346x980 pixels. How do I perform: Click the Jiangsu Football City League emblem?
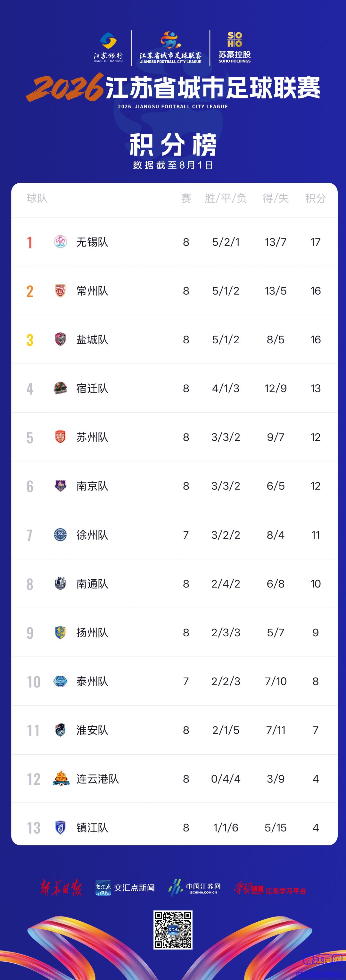(170, 47)
